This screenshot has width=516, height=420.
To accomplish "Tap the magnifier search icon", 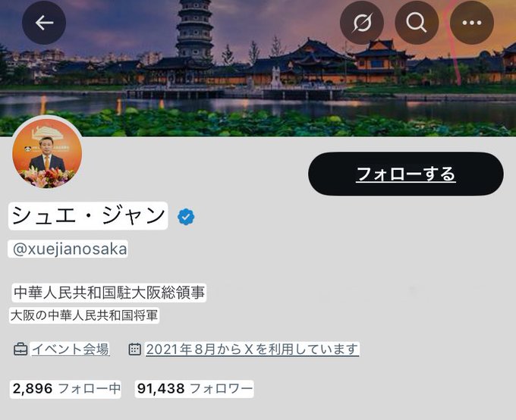I will pos(417,23).
